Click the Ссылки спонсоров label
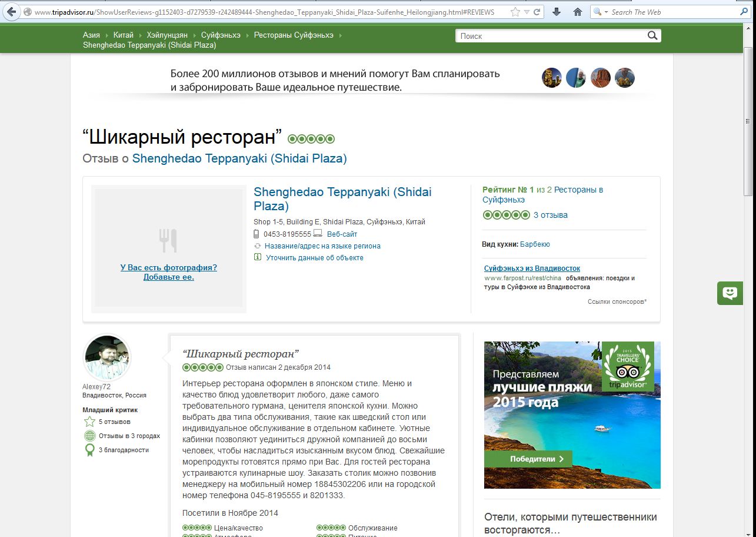Image resolution: width=756 pixels, height=537 pixels. 617,301
